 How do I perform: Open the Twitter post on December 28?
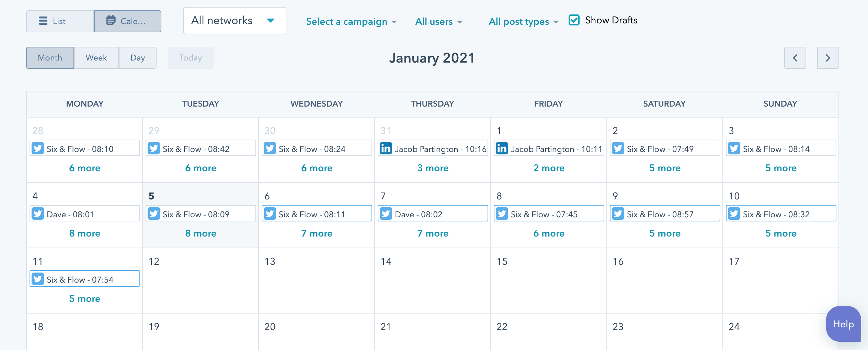85,148
